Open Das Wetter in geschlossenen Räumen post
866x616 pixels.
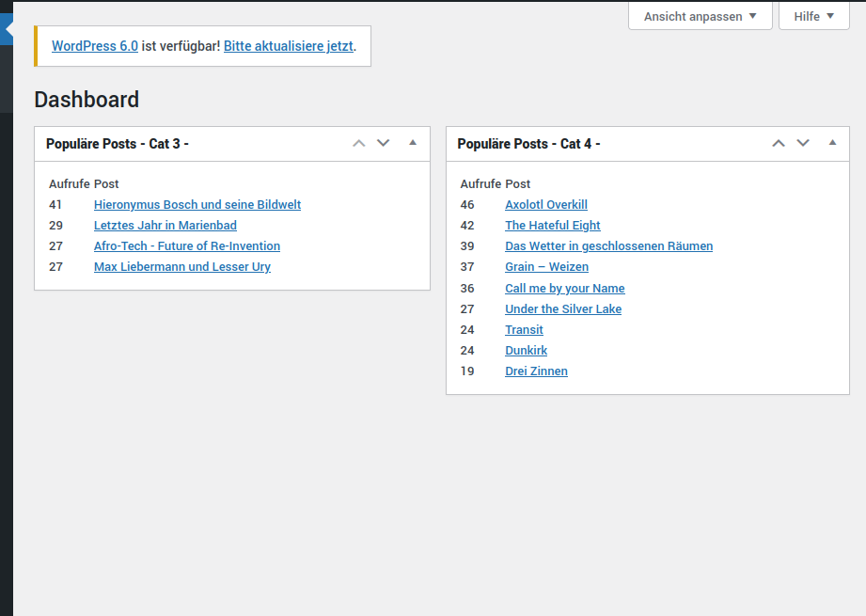[x=609, y=245]
